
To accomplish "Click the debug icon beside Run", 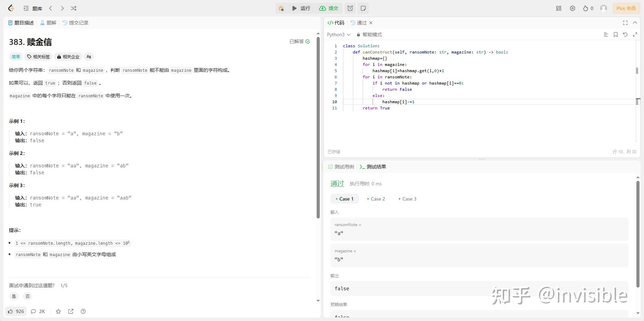I will [x=281, y=8].
